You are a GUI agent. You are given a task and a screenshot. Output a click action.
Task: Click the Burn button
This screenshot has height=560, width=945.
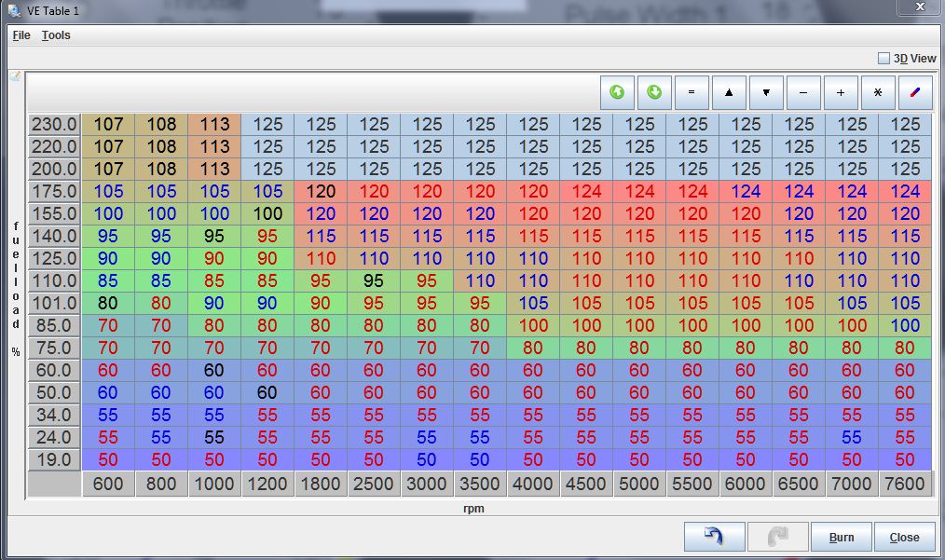841,537
